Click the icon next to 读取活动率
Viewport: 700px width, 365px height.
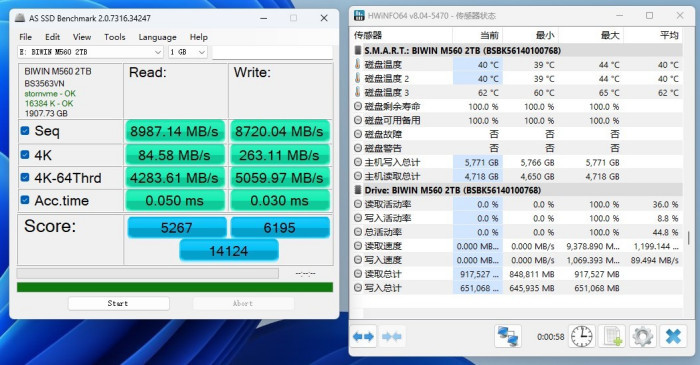click(358, 204)
